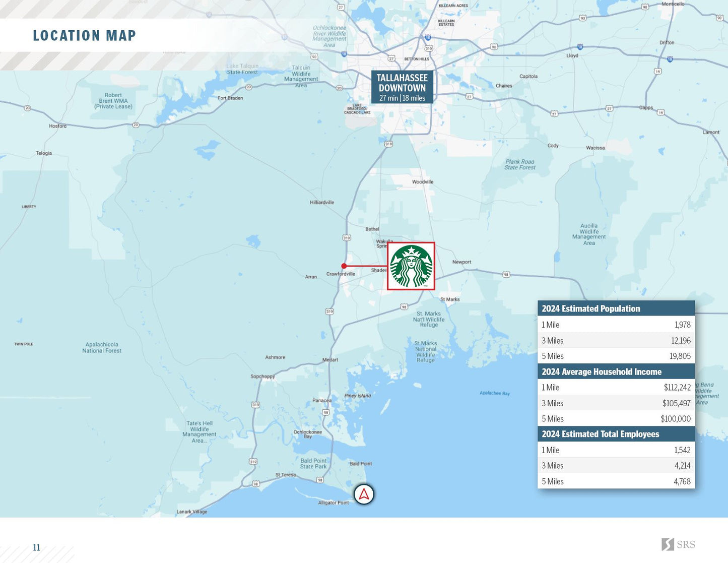Click the 2024 Estimated Population header
Screen dimensions: 728x563
(616, 308)
